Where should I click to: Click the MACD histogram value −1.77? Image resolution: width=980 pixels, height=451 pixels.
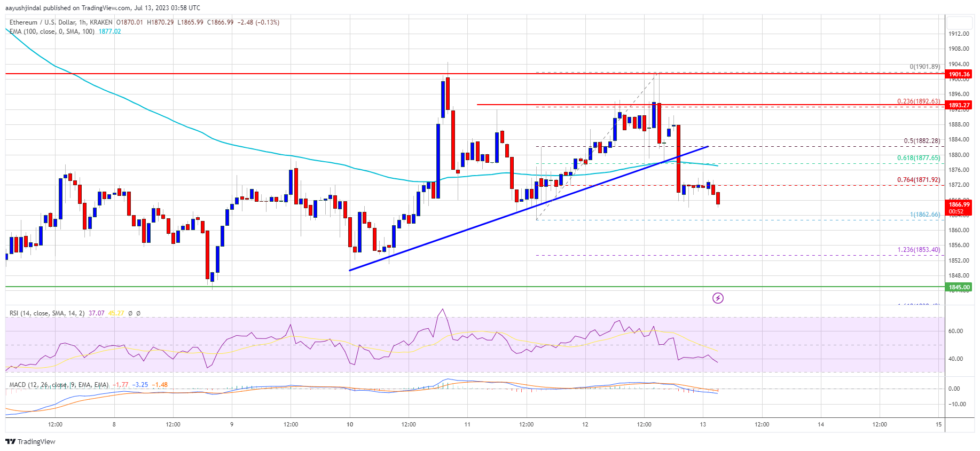coord(121,385)
